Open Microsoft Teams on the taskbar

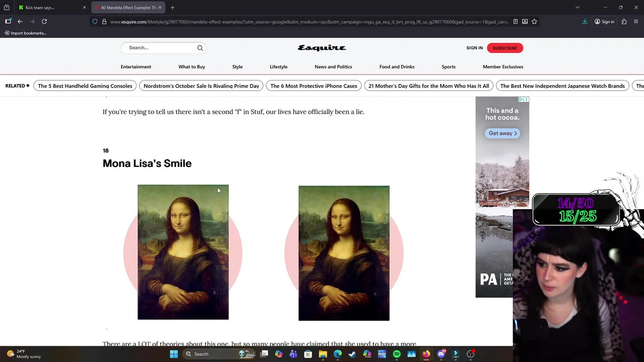[x=293, y=354]
